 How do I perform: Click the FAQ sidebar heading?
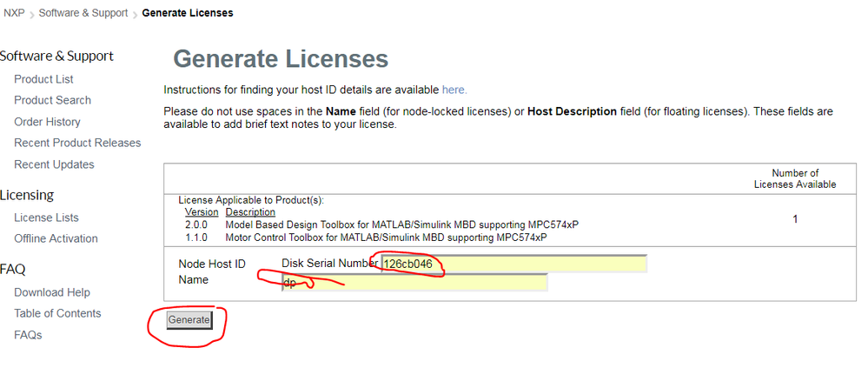coord(13,270)
